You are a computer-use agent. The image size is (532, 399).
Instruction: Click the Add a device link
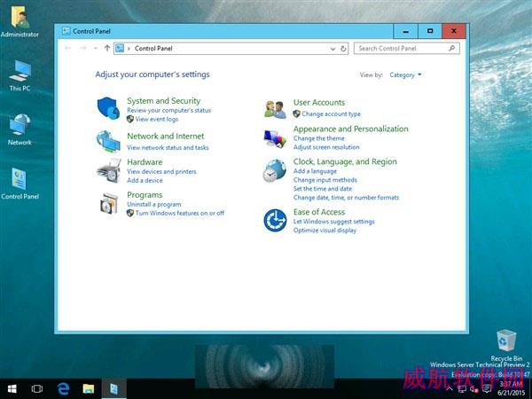pyautogui.click(x=145, y=181)
